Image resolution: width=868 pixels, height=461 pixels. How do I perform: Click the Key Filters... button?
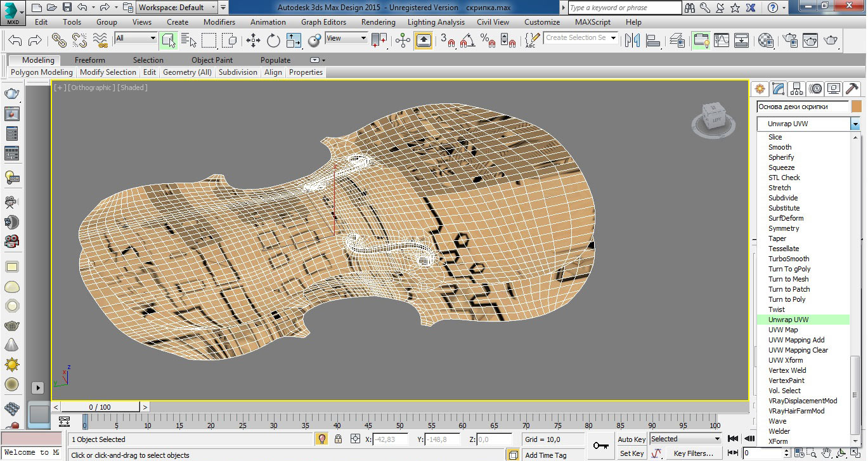coord(694,453)
